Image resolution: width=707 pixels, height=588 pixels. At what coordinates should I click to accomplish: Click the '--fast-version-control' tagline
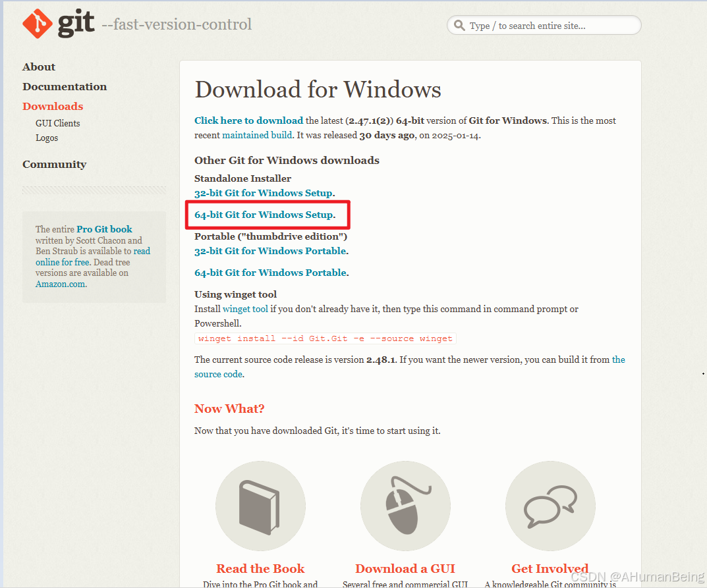click(x=177, y=24)
